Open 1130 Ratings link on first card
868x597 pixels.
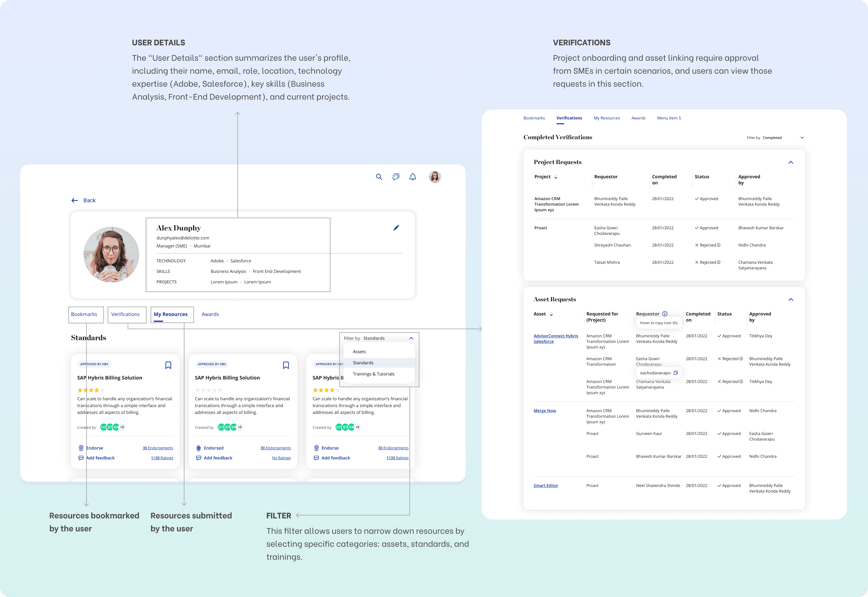162,458
